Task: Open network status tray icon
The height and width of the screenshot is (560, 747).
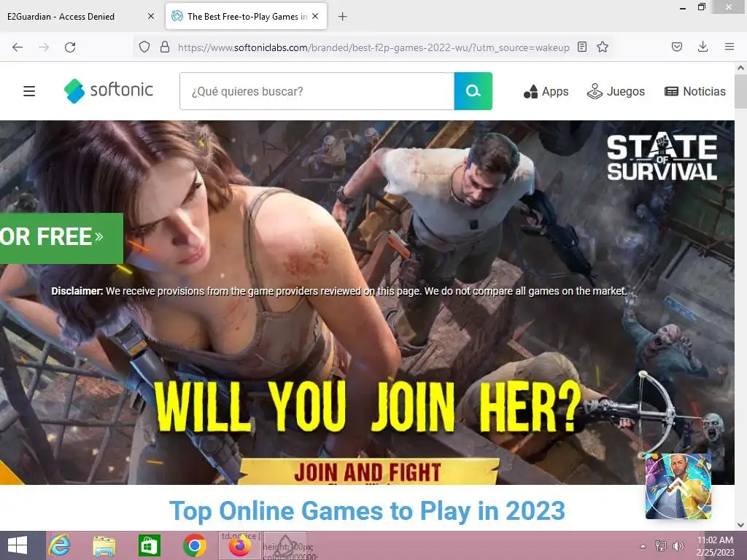Action: coord(661,545)
